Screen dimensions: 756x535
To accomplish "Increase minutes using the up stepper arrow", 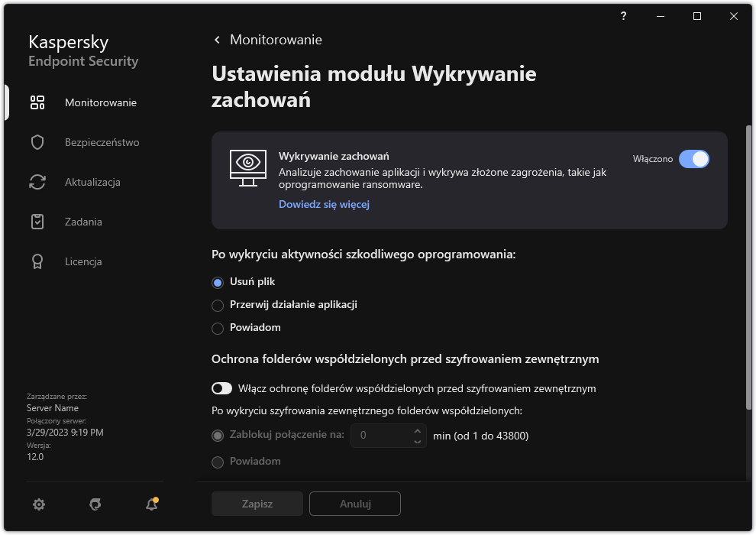I will (x=418, y=430).
